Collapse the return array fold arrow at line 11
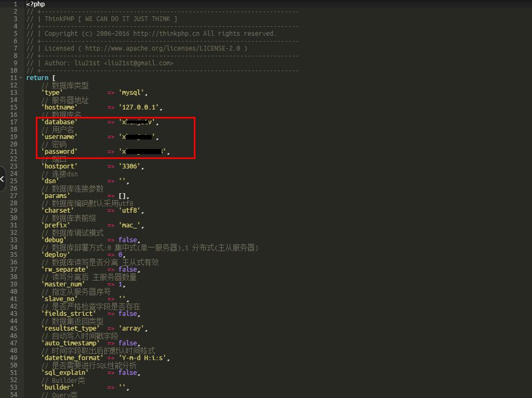The image size is (532, 398). pyautogui.click(x=21, y=77)
